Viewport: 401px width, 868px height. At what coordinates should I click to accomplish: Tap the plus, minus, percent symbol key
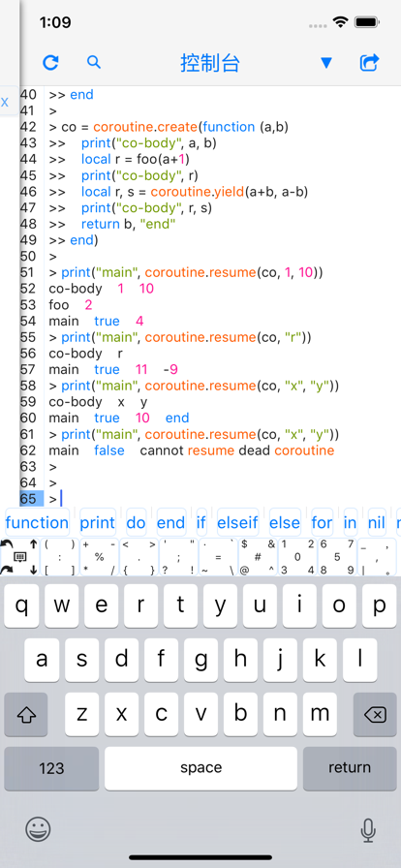pos(99,557)
